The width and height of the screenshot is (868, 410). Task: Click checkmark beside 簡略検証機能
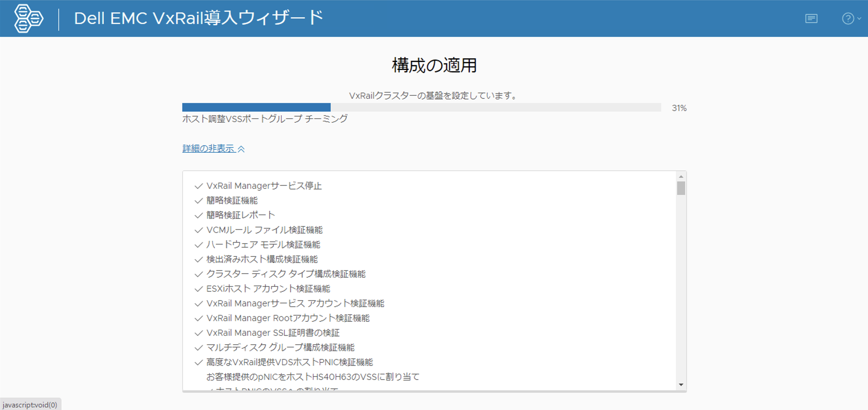click(198, 201)
